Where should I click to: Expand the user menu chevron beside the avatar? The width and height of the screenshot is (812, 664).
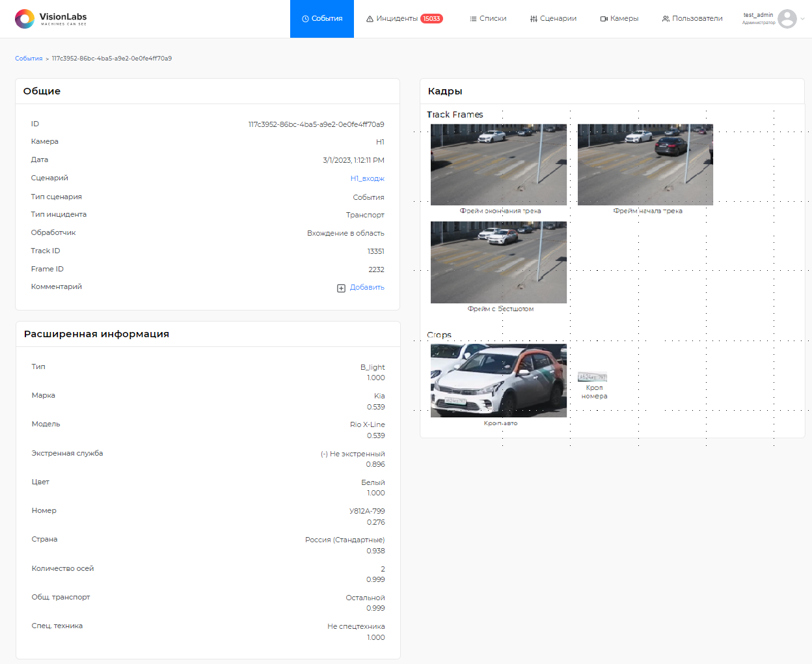802,19
